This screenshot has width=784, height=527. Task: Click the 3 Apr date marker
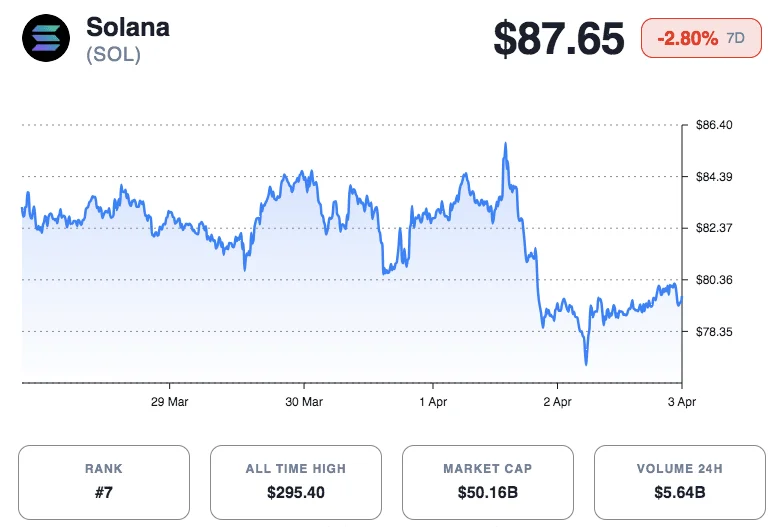point(681,401)
